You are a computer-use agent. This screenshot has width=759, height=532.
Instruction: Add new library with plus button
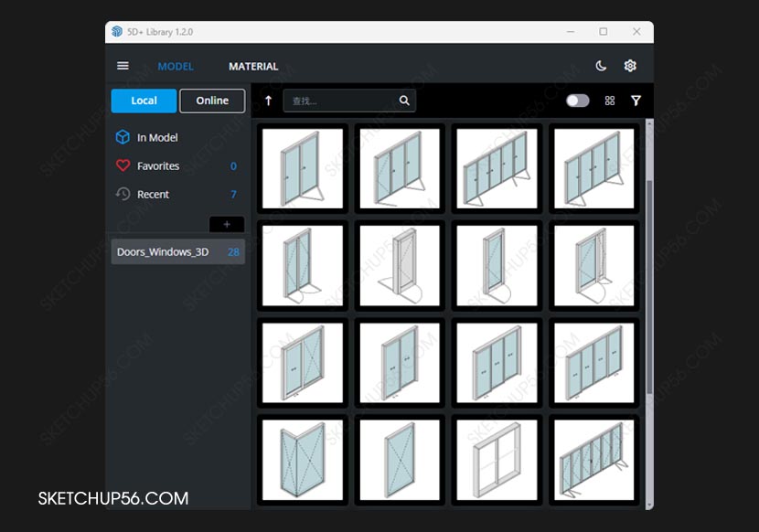tap(227, 224)
